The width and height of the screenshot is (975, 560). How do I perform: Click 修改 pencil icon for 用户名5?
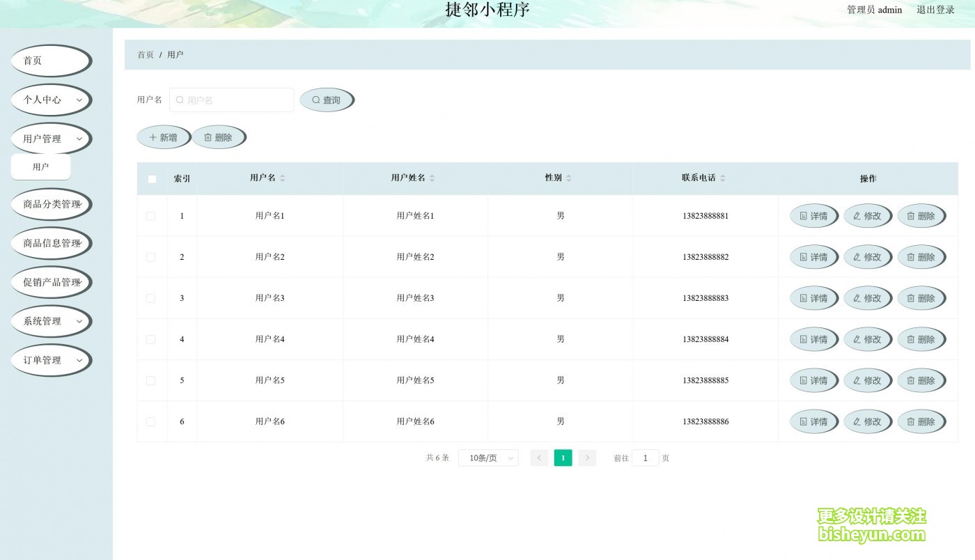(857, 380)
